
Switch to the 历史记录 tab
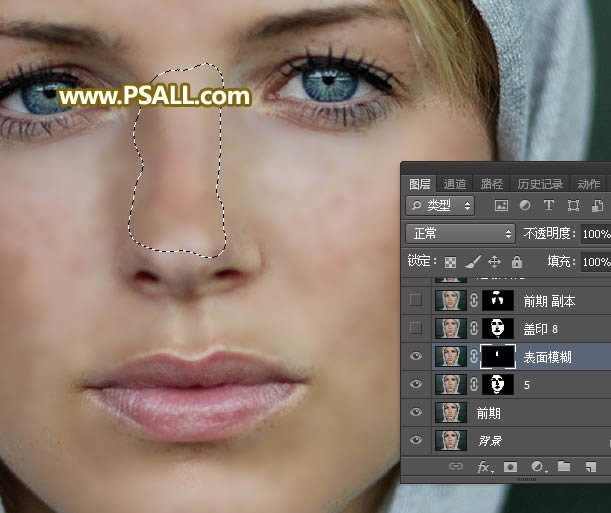[x=540, y=184]
